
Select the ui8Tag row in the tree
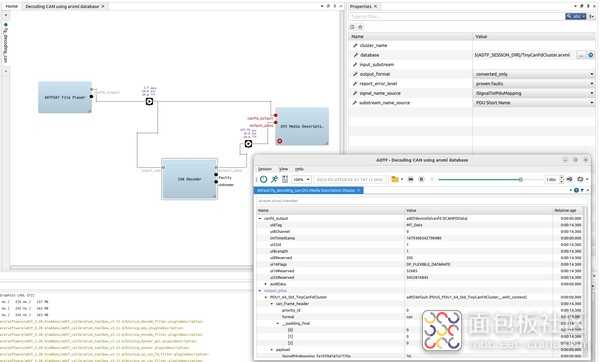(420, 225)
